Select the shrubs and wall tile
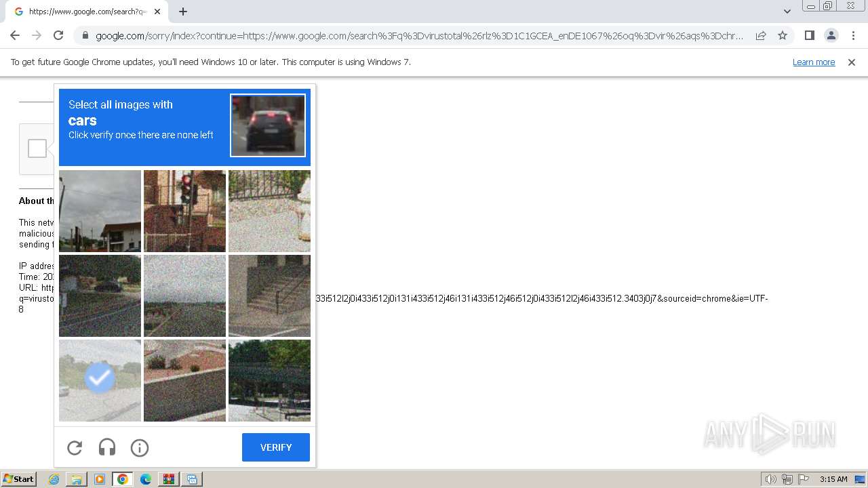This screenshot has height=488, width=868. [x=184, y=380]
